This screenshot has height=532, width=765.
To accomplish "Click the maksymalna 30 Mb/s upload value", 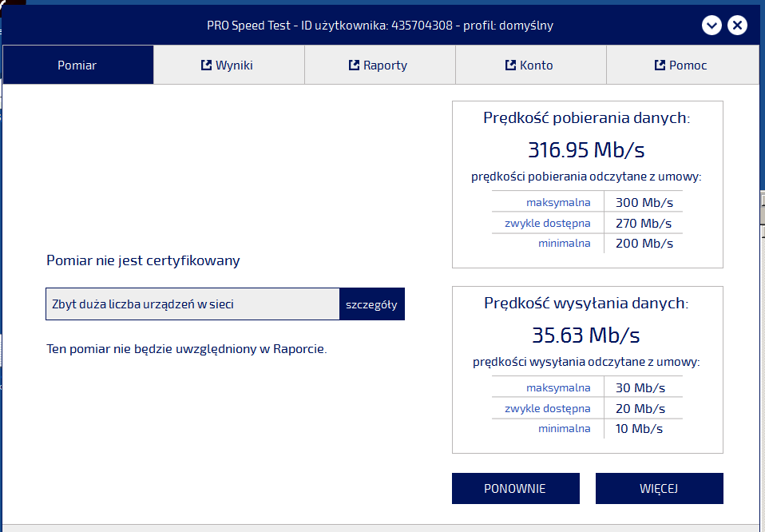I will point(640,388).
